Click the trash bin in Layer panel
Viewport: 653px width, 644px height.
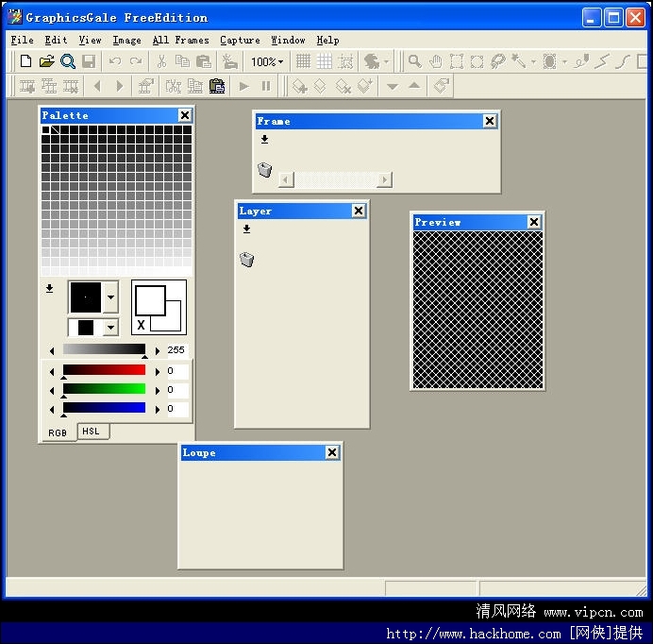[247, 259]
